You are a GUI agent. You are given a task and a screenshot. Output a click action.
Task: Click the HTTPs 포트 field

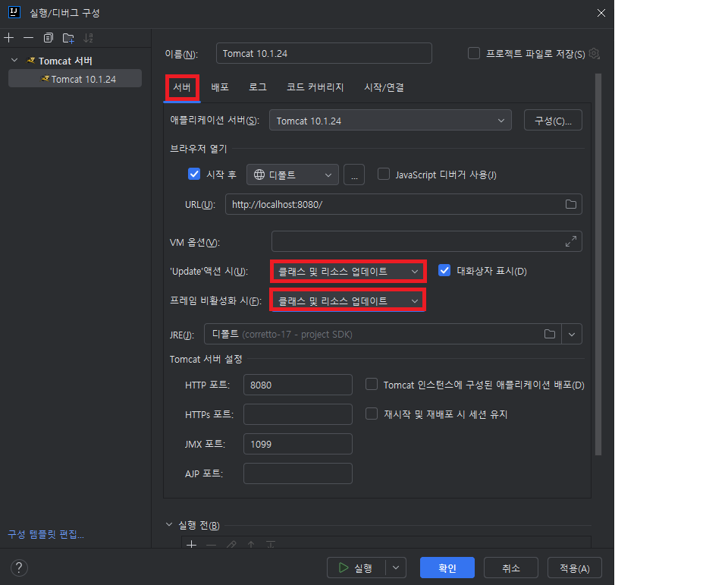[297, 414]
